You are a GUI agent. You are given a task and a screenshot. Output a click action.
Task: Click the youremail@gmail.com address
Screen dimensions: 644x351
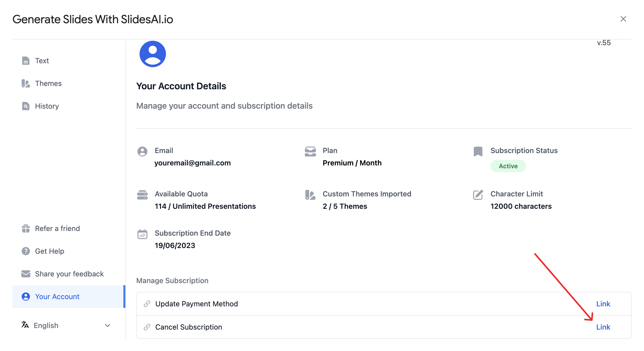(x=192, y=163)
